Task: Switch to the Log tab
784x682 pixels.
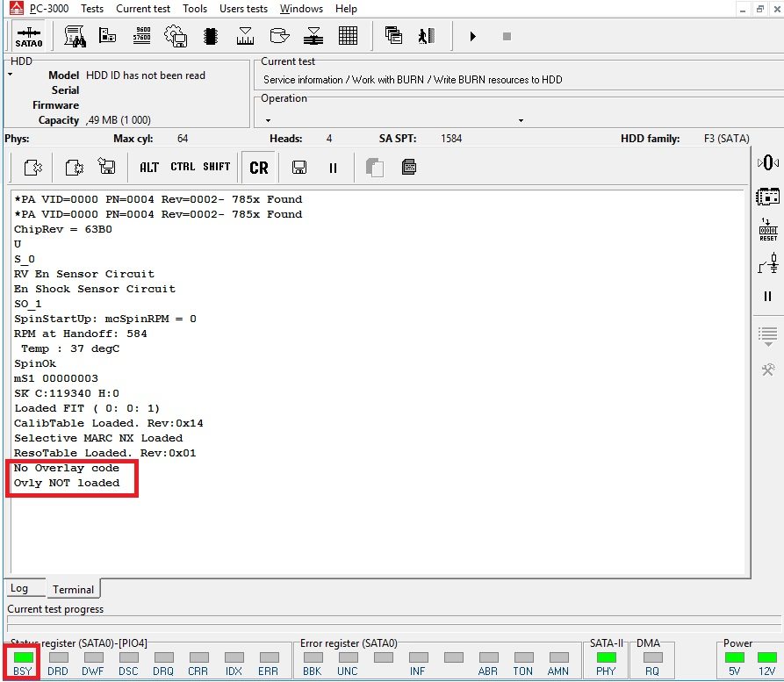Action: click(x=24, y=588)
